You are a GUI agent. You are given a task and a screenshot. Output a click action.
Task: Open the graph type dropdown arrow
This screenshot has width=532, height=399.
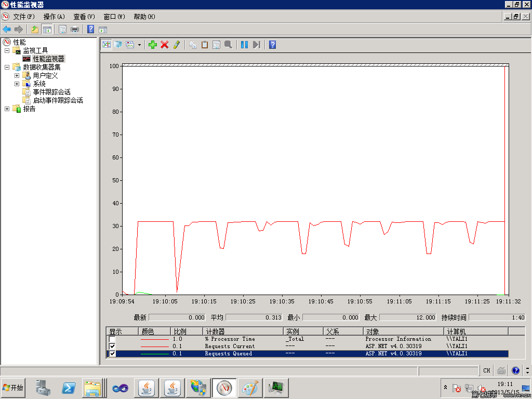139,45
